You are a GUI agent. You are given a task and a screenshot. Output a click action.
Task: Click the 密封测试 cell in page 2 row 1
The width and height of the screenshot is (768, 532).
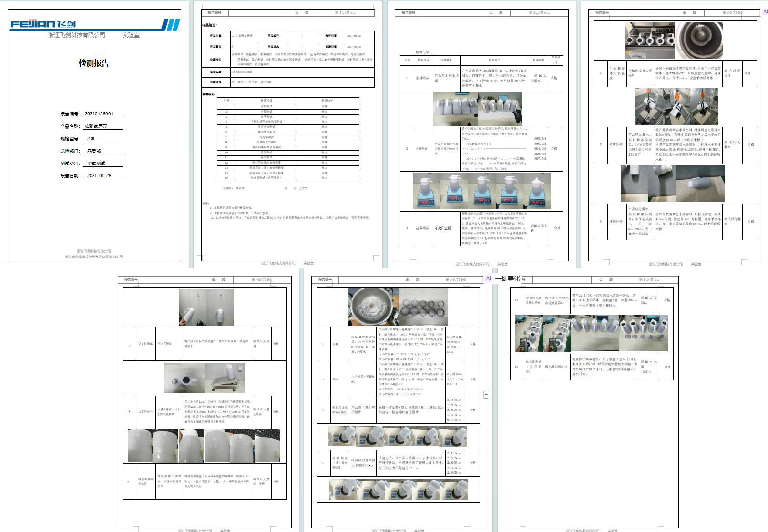[x=422, y=78]
